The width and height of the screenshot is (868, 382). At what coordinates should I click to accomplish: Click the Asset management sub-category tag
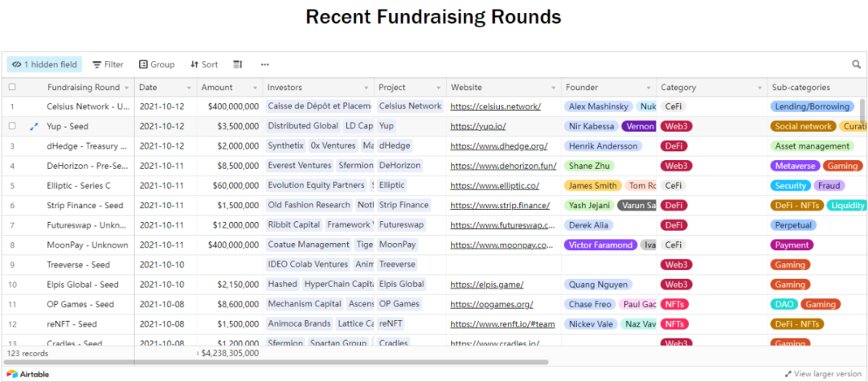812,146
